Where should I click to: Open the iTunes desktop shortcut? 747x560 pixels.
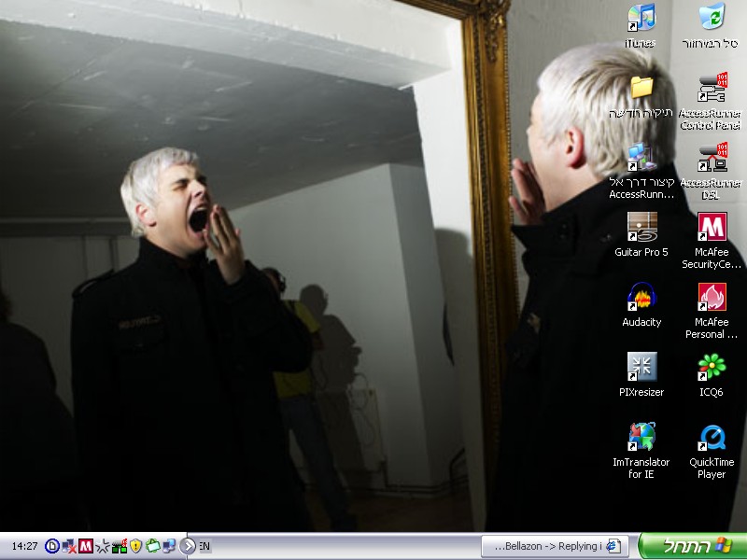pyautogui.click(x=641, y=18)
